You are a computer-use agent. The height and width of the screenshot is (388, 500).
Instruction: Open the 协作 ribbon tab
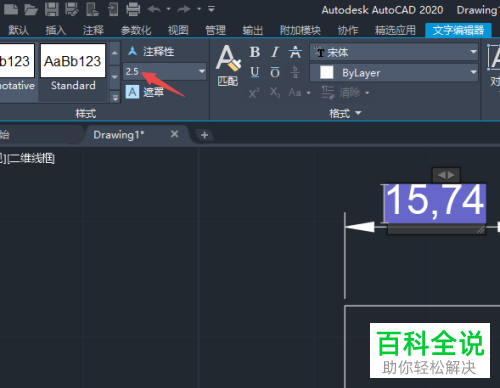point(348,31)
